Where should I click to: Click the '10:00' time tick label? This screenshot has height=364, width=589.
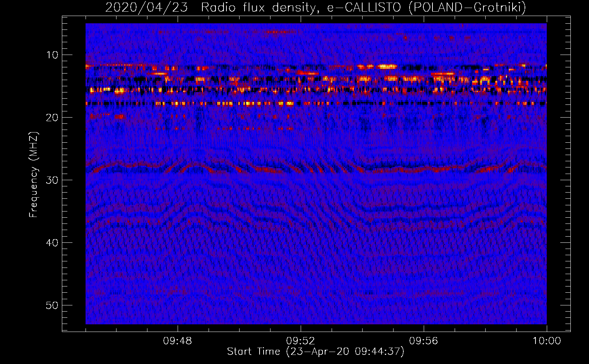[x=547, y=341]
